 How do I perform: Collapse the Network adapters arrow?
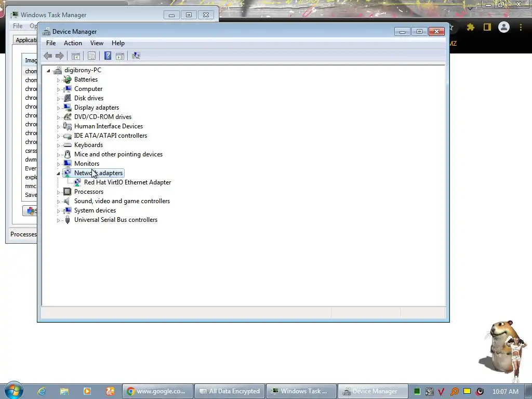pyautogui.click(x=58, y=174)
